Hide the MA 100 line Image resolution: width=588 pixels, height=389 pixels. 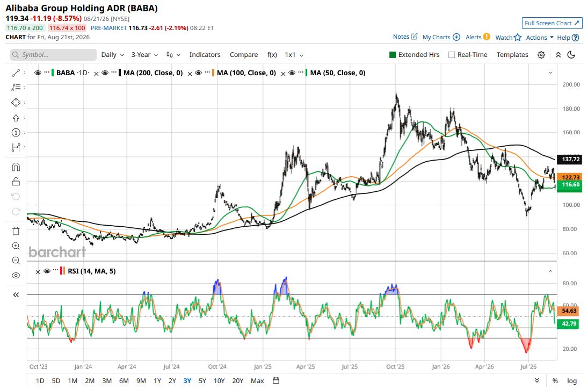click(x=198, y=73)
